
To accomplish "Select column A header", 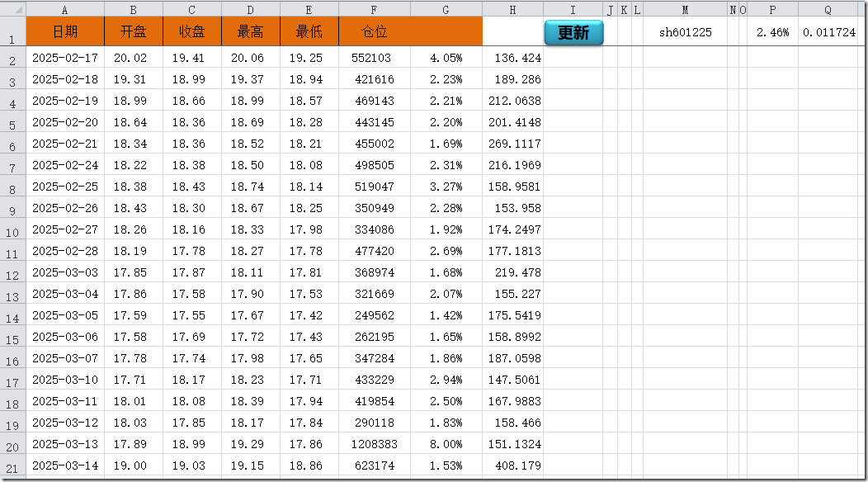I will (65, 9).
